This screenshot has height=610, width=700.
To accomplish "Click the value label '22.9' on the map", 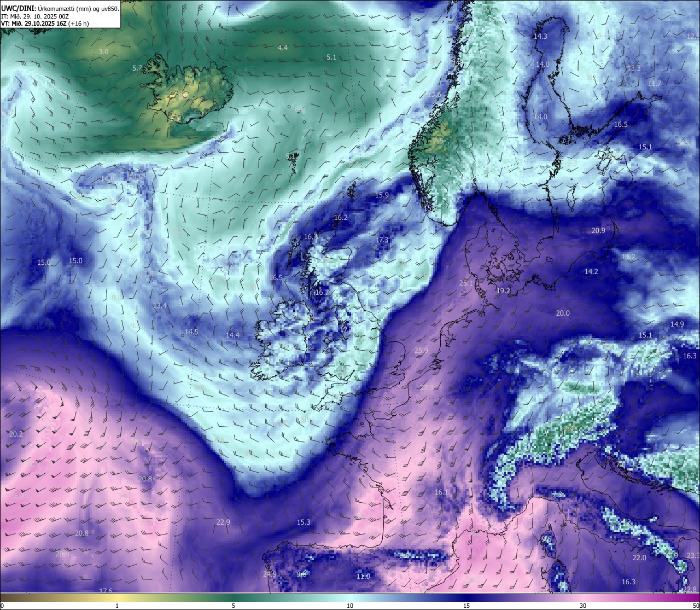I will (223, 522).
